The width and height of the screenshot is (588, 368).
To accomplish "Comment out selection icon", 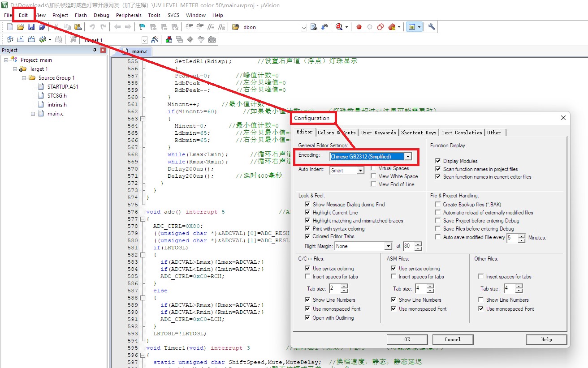I will [x=211, y=27].
